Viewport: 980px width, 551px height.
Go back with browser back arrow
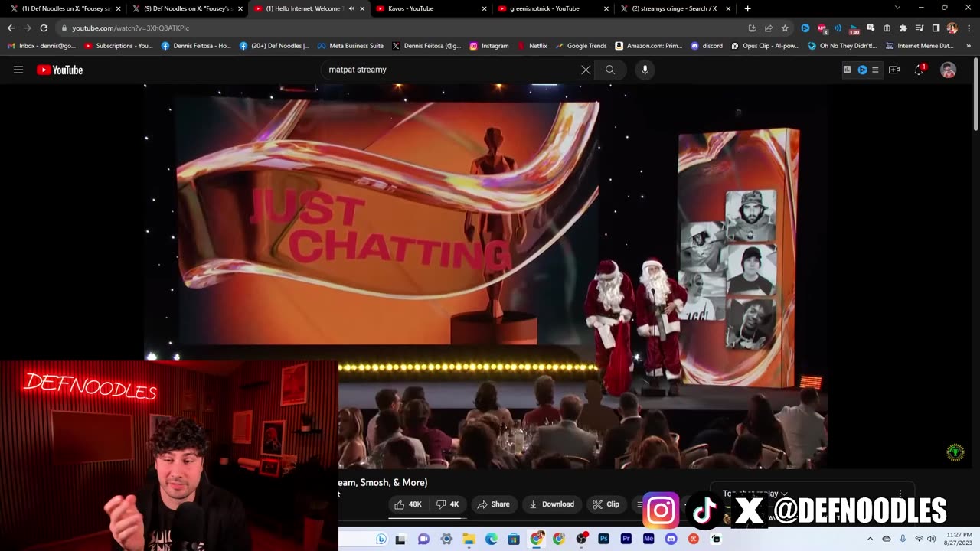coord(11,28)
